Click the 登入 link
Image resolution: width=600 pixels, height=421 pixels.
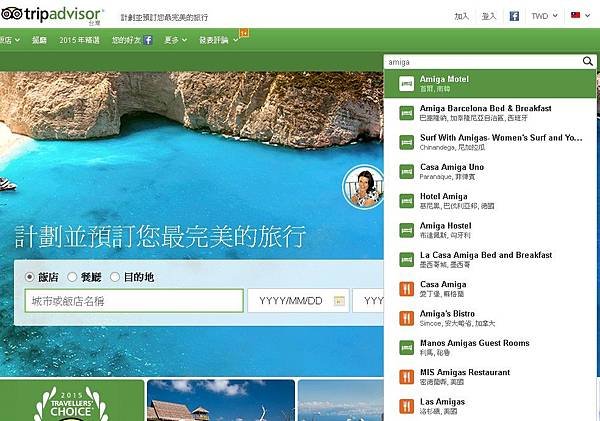(x=489, y=16)
